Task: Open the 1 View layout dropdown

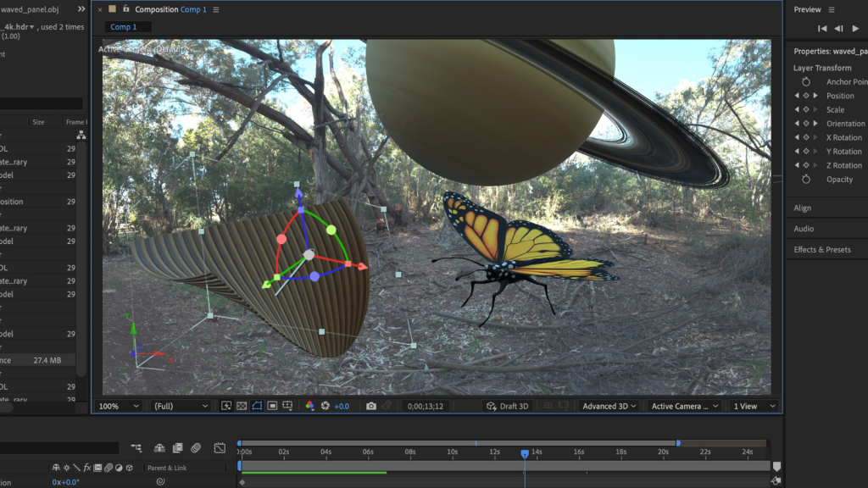Action: click(754, 407)
